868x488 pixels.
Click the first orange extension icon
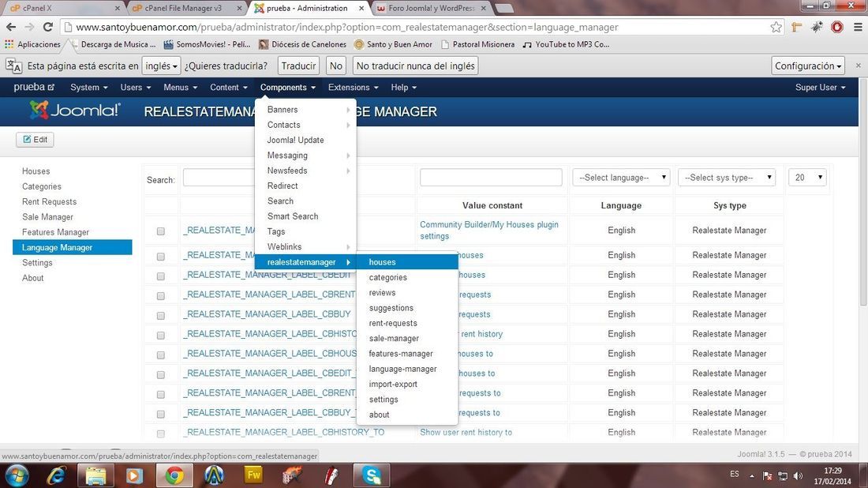coord(797,27)
